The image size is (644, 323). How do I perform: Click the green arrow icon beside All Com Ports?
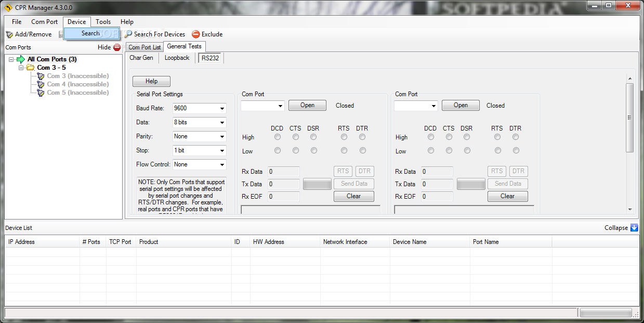click(x=21, y=59)
